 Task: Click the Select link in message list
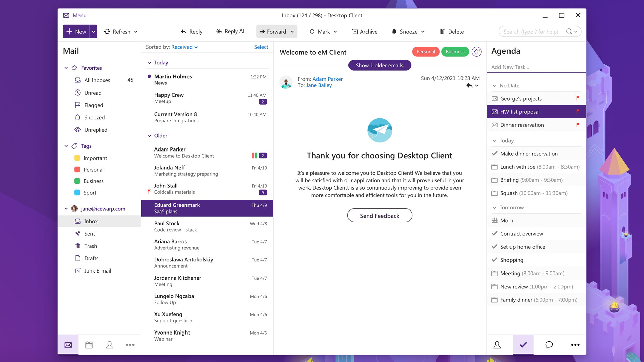(261, 47)
